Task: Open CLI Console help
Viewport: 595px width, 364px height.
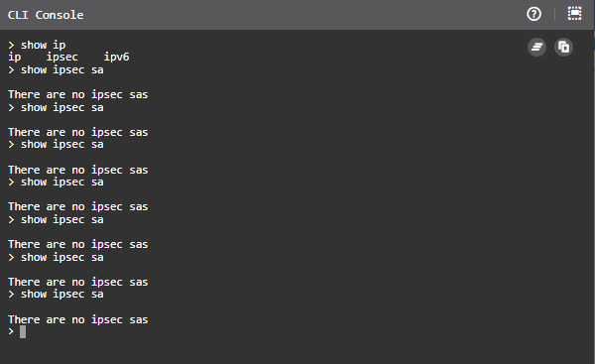Action: click(534, 14)
